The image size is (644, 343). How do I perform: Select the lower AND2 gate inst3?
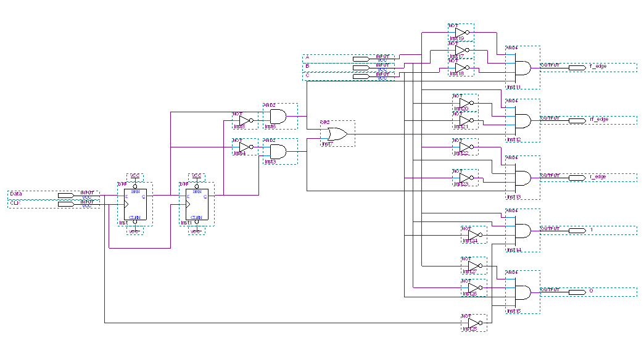click(278, 151)
